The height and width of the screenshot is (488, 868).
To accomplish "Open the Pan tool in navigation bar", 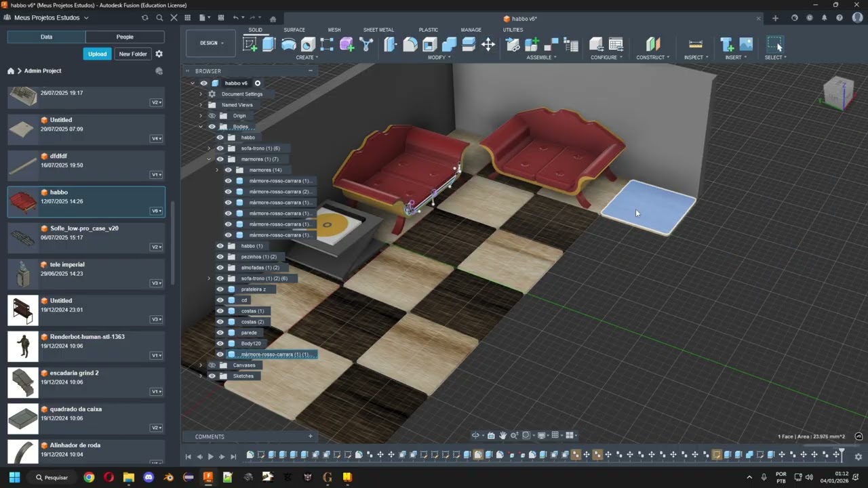I will pyautogui.click(x=502, y=435).
